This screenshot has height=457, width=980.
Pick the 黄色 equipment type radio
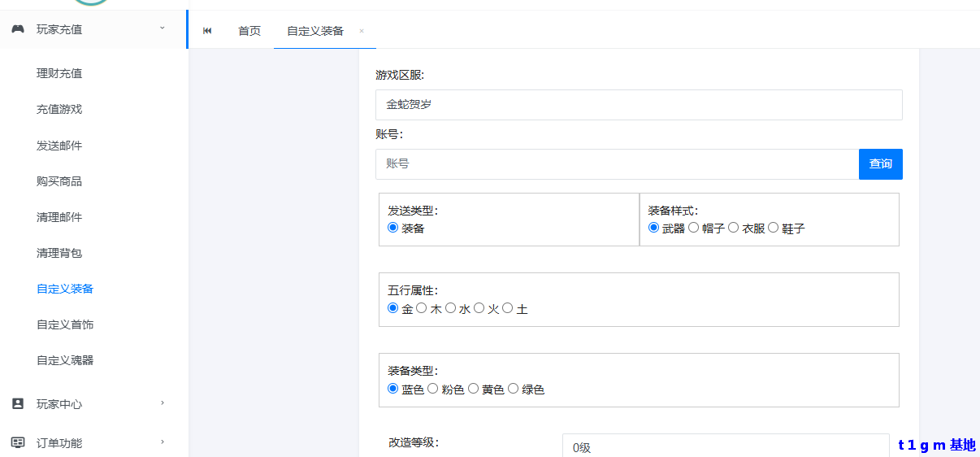coord(473,389)
